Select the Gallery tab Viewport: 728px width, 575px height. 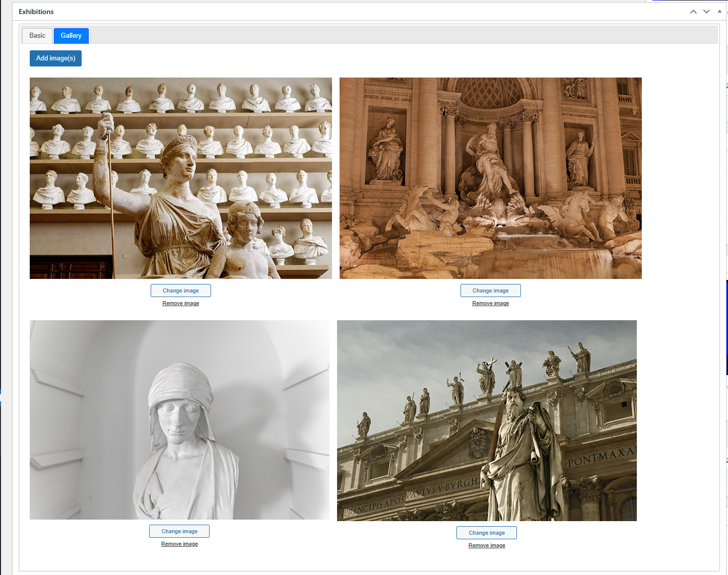(x=71, y=36)
